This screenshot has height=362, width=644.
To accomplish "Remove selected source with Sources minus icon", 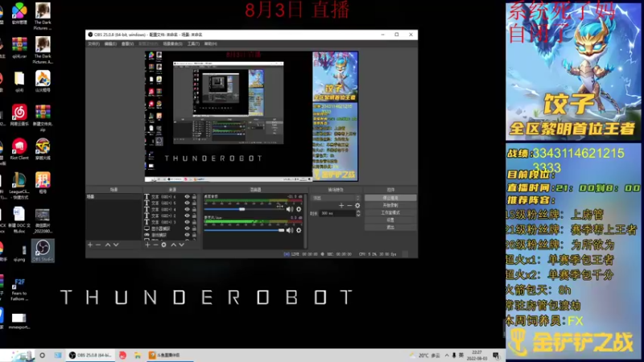I will [x=155, y=245].
